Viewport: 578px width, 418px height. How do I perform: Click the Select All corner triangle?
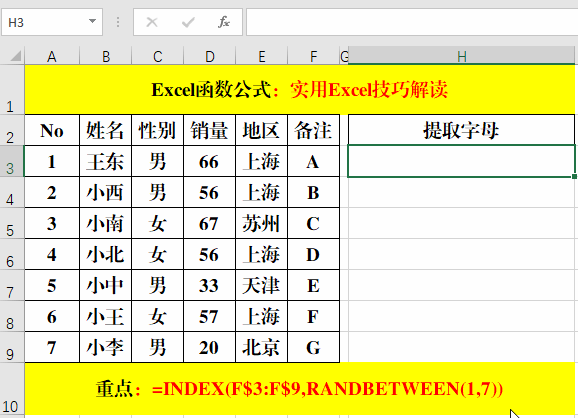(x=15, y=56)
